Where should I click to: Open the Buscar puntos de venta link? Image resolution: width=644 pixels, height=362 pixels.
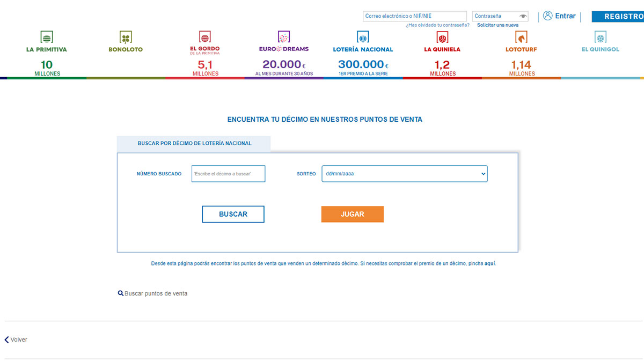pyautogui.click(x=153, y=294)
